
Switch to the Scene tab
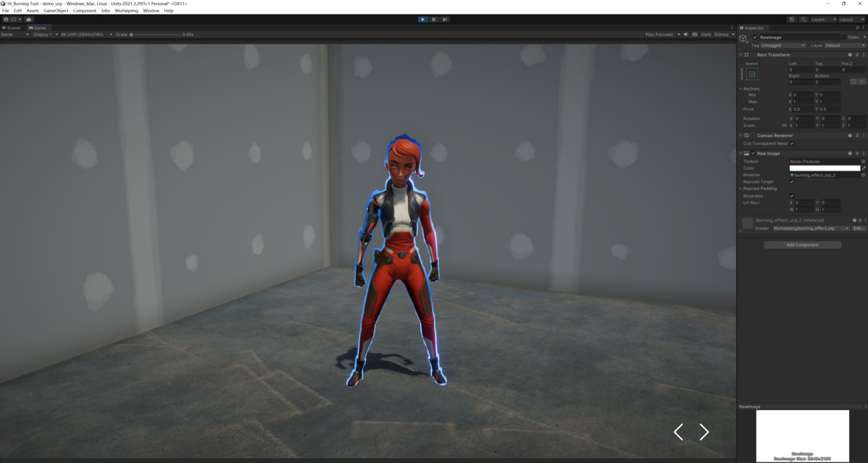(13, 27)
